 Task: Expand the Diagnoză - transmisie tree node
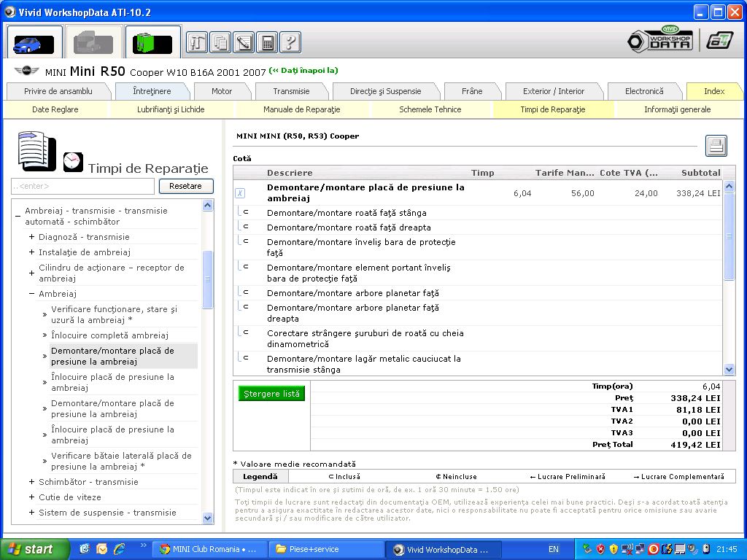coord(31,237)
